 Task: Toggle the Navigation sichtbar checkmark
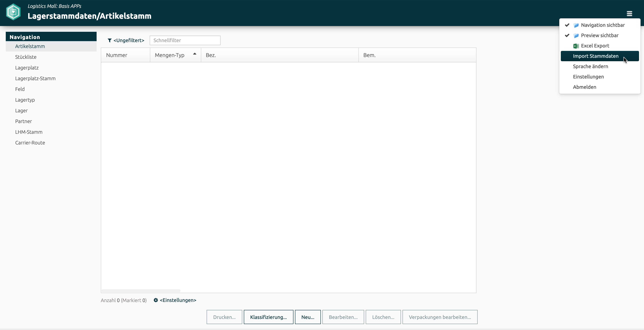pyautogui.click(x=567, y=25)
